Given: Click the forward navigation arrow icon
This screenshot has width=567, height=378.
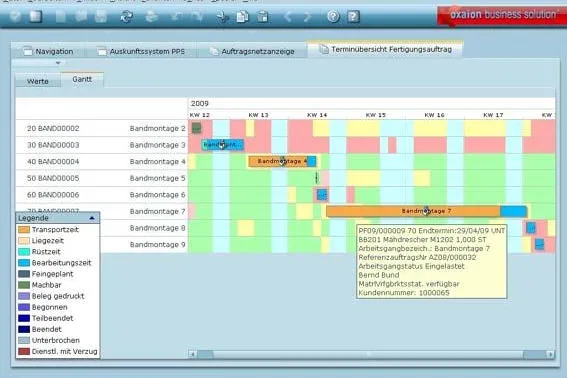Looking at the screenshot, I should (307, 17).
